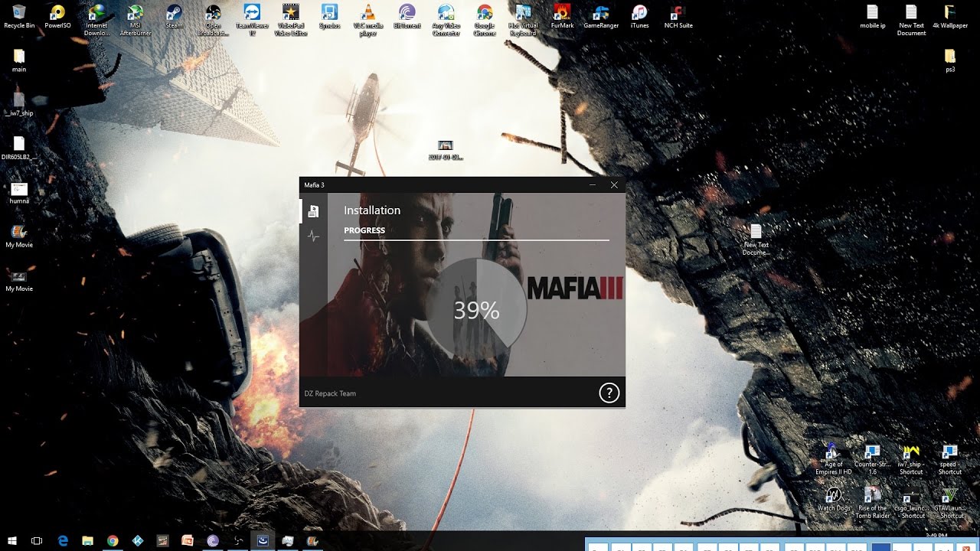Image resolution: width=980 pixels, height=551 pixels.
Task: Select the 2017-04-02 video thumbnail file
Action: pos(446,150)
